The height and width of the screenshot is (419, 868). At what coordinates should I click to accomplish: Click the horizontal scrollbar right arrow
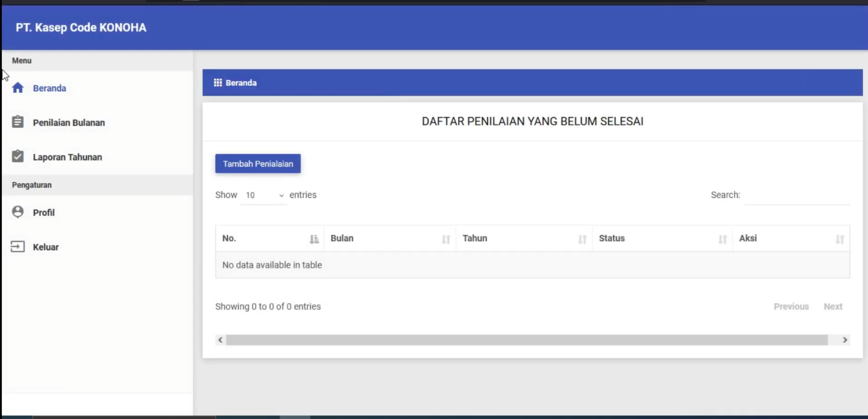[x=845, y=340]
